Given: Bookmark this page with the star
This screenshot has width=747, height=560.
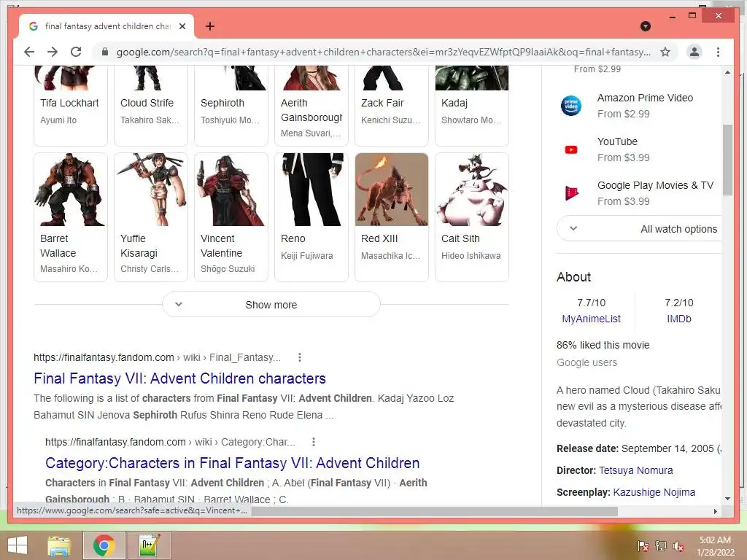Looking at the screenshot, I should click(x=665, y=52).
